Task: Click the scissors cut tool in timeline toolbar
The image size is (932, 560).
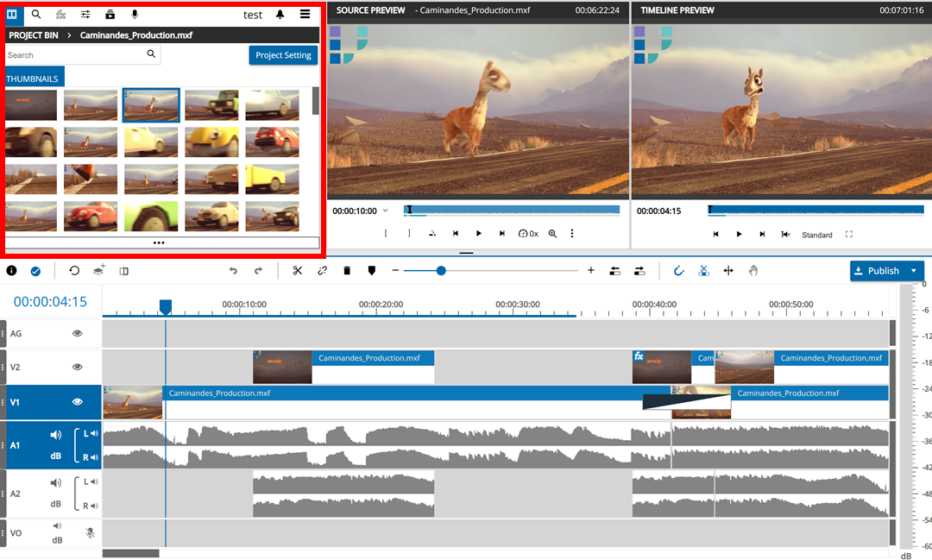Action: pyautogui.click(x=297, y=271)
